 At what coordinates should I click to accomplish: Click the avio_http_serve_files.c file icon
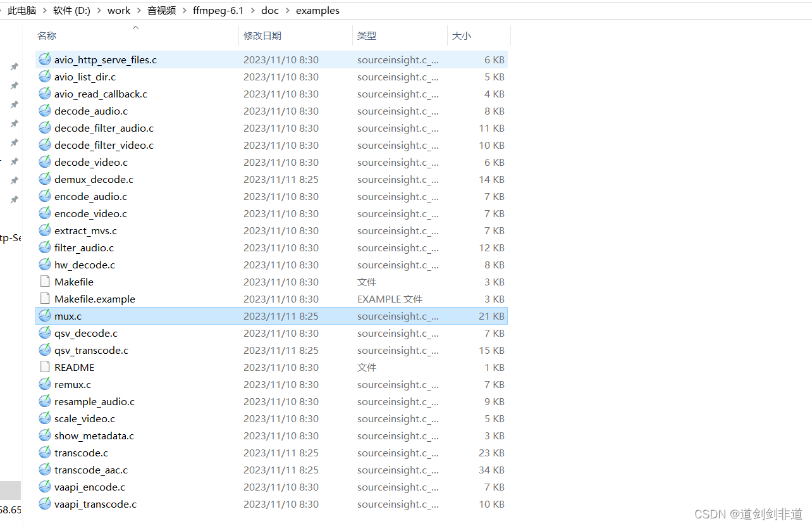pos(44,59)
